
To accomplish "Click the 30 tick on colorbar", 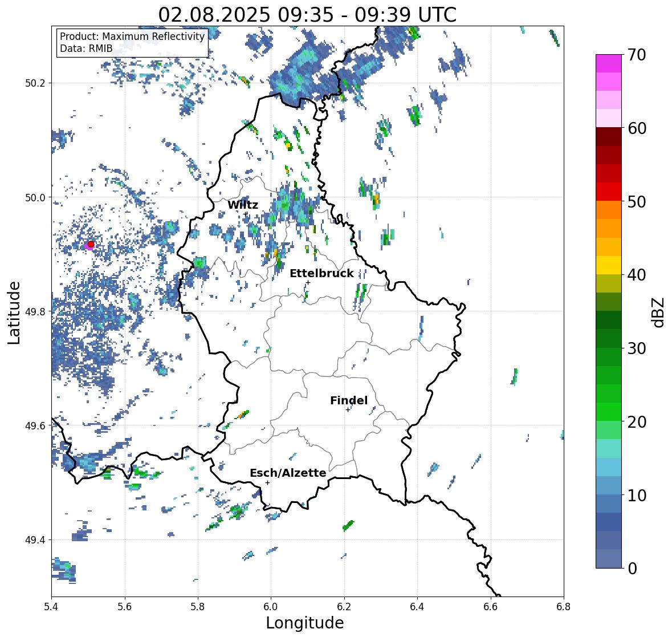I will point(637,348).
